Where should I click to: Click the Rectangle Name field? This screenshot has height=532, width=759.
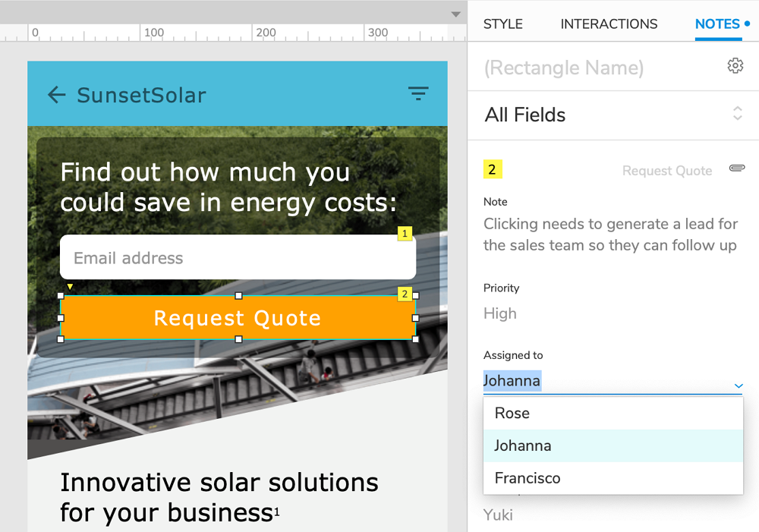(564, 68)
